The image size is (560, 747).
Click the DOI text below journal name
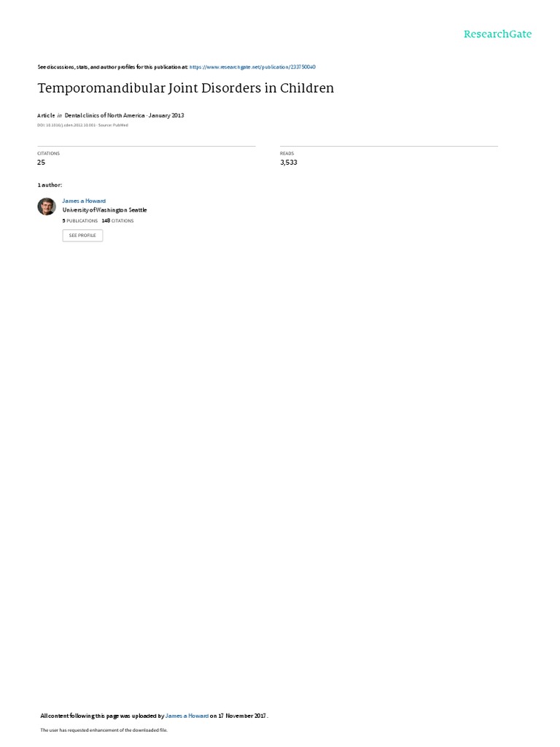click(x=66, y=125)
